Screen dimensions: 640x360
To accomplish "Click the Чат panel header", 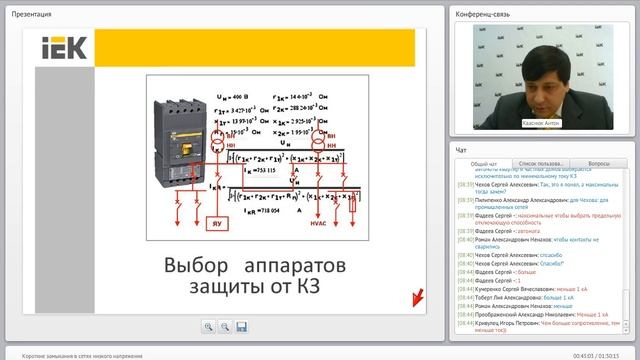I will 461,150.
